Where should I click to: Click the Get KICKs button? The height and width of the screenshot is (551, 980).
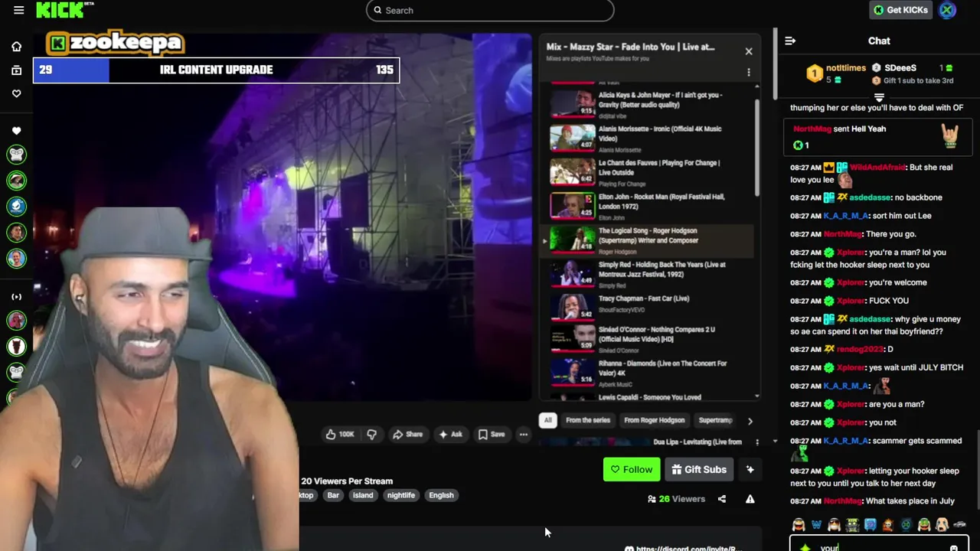[x=901, y=10]
